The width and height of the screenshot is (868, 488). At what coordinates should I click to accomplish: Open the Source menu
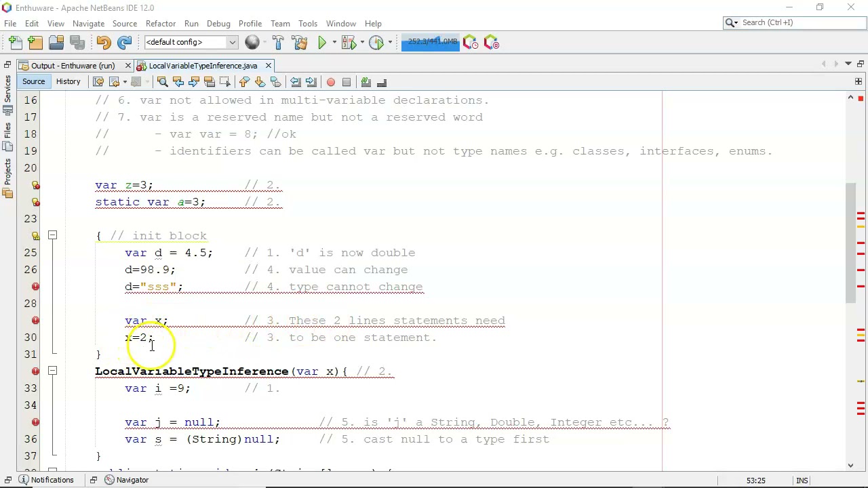coord(125,23)
